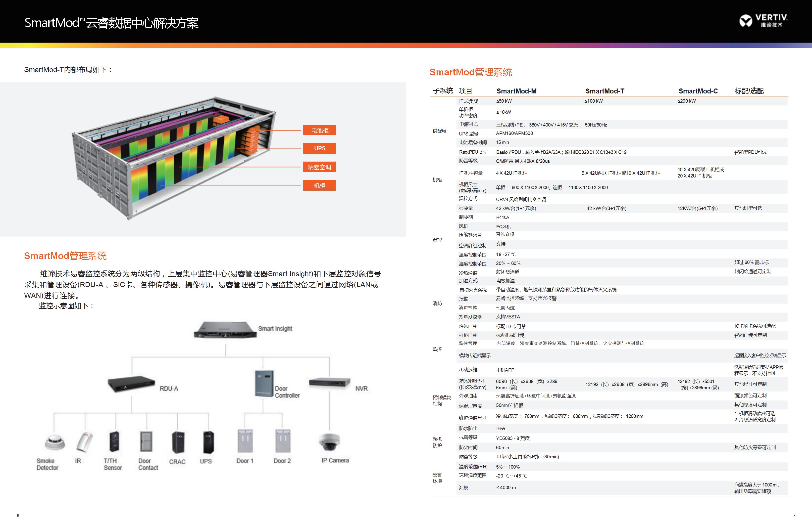Click the 智能型PDU可选 option note
The image size is (812, 525).
pyautogui.click(x=750, y=152)
